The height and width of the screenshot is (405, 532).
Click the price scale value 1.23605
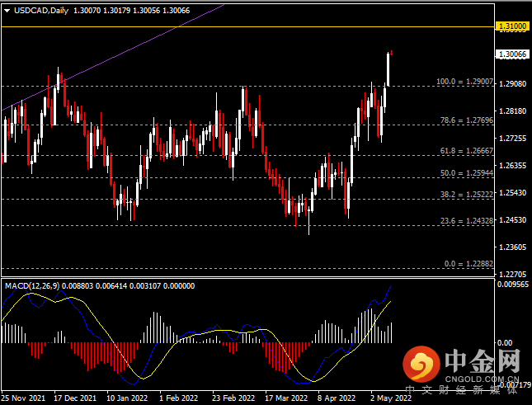pyautogui.click(x=513, y=247)
